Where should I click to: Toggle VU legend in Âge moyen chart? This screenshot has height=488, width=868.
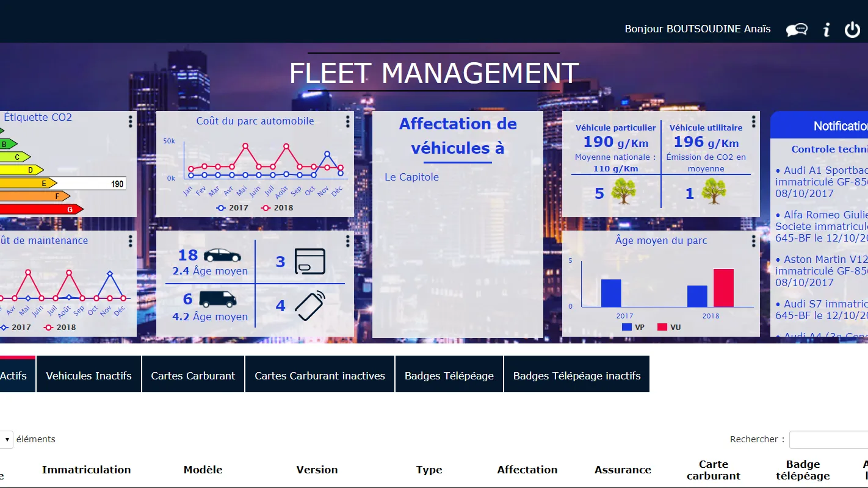(x=669, y=327)
